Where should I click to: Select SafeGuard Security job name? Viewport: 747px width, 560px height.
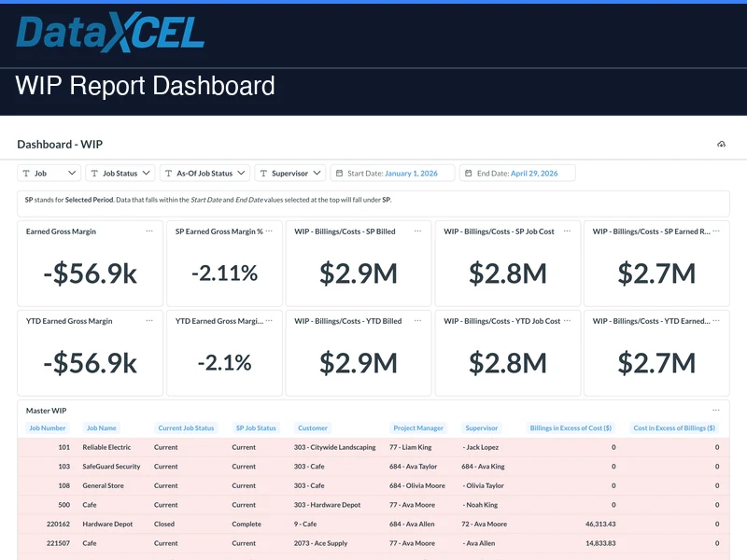pos(111,466)
